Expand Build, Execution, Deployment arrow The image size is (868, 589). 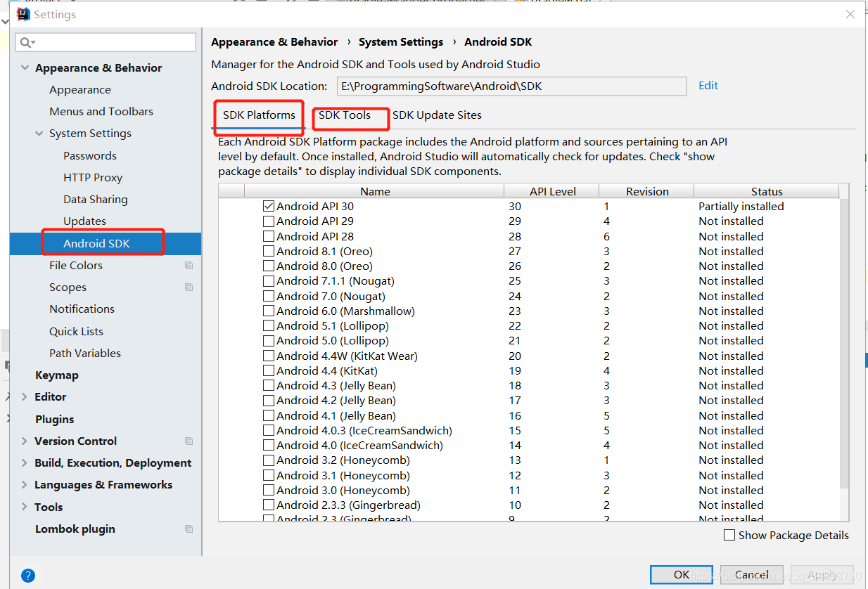pyautogui.click(x=25, y=462)
